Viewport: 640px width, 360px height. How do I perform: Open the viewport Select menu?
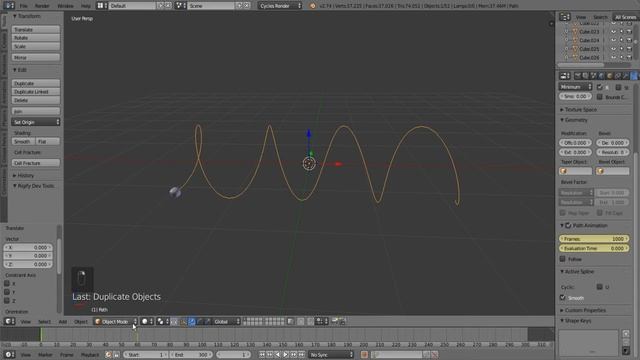(x=44, y=322)
